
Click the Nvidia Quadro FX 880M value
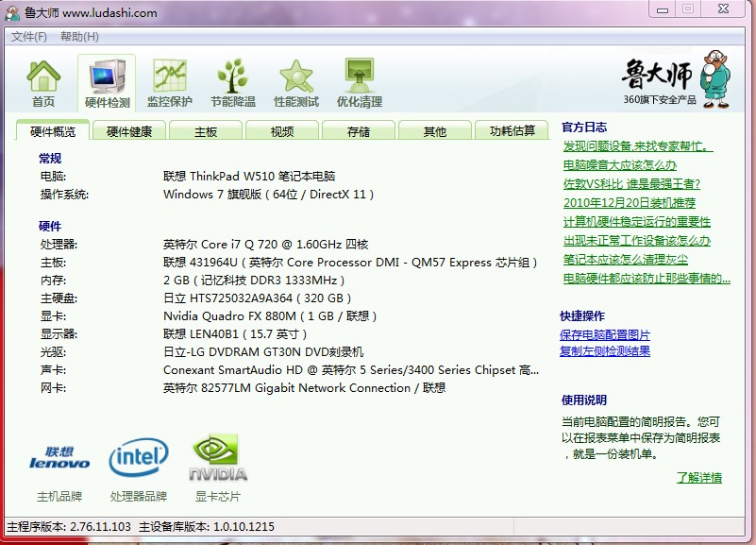(x=270, y=315)
